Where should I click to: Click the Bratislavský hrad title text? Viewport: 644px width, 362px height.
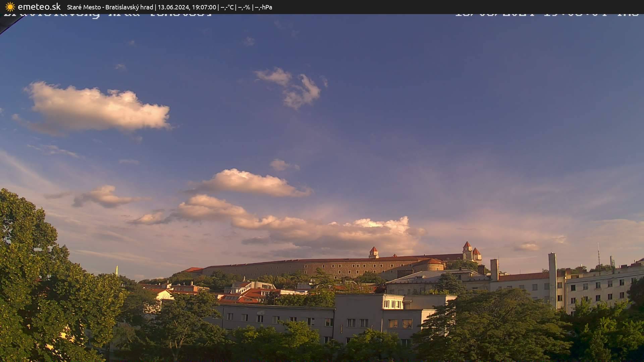pyautogui.click(x=129, y=7)
